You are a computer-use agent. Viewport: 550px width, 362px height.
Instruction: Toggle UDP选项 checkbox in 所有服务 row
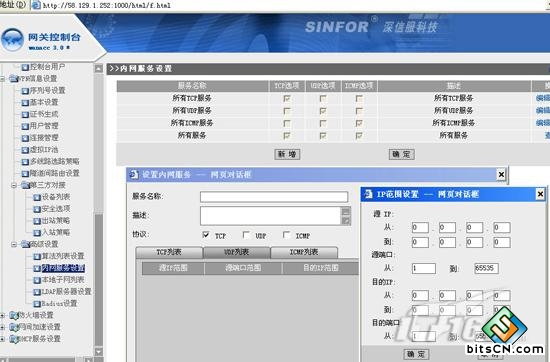(x=323, y=136)
